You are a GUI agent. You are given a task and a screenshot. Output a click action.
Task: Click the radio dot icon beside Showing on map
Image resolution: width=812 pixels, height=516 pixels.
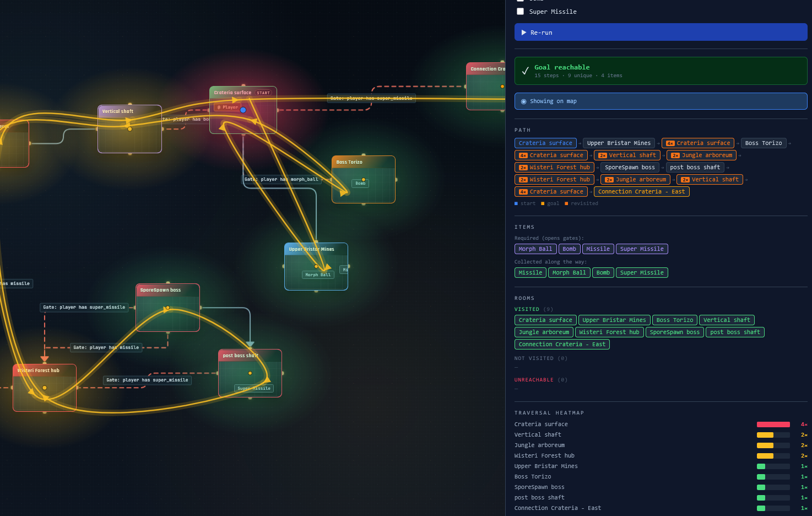(x=523, y=101)
